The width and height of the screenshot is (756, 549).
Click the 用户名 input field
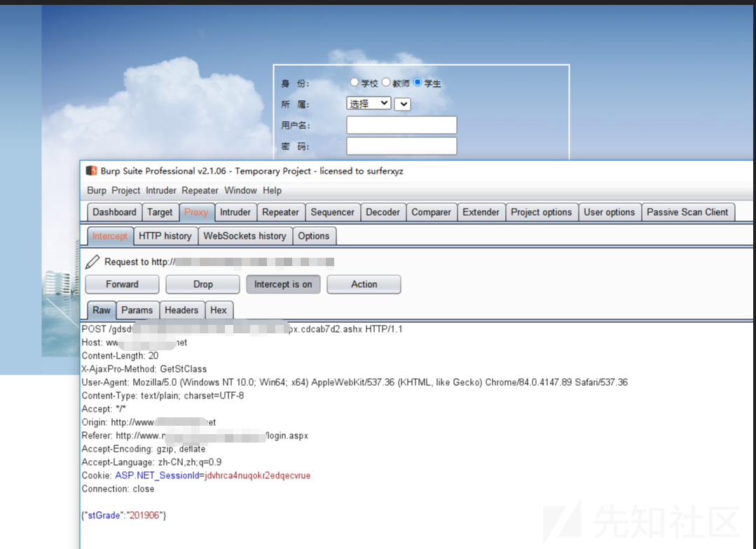tap(401, 125)
